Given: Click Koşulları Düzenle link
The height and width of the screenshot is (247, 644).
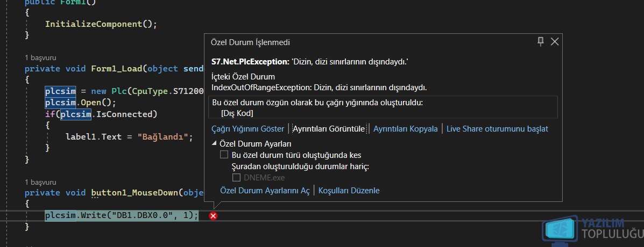Looking at the screenshot, I should point(349,191).
